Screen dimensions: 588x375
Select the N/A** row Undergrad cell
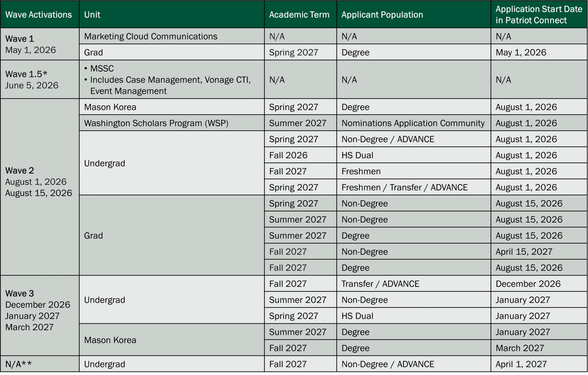tap(105, 364)
